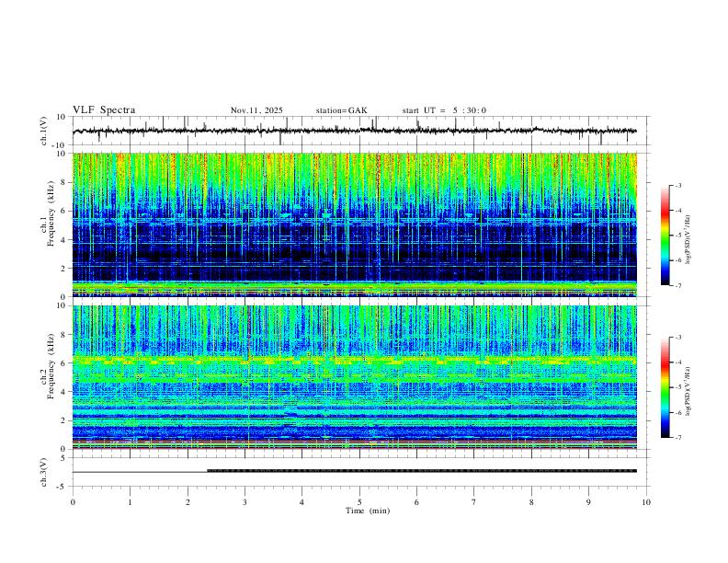This screenshot has width=728, height=563.
Task: Click the ch.1 waveform trace panel
Action: tap(360, 131)
